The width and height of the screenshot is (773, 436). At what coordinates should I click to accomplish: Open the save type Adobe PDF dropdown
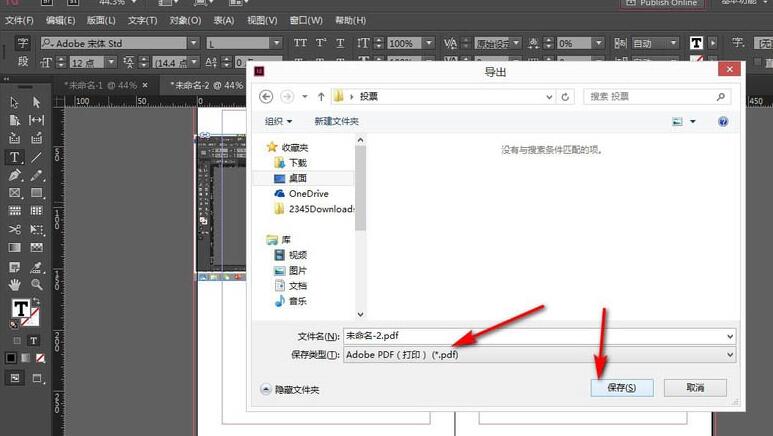tap(539, 355)
